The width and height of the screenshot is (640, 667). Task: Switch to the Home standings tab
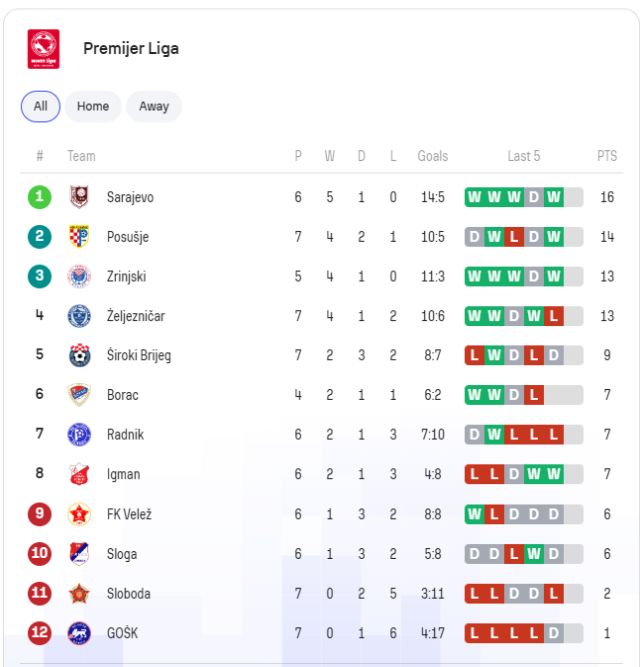tap(93, 107)
